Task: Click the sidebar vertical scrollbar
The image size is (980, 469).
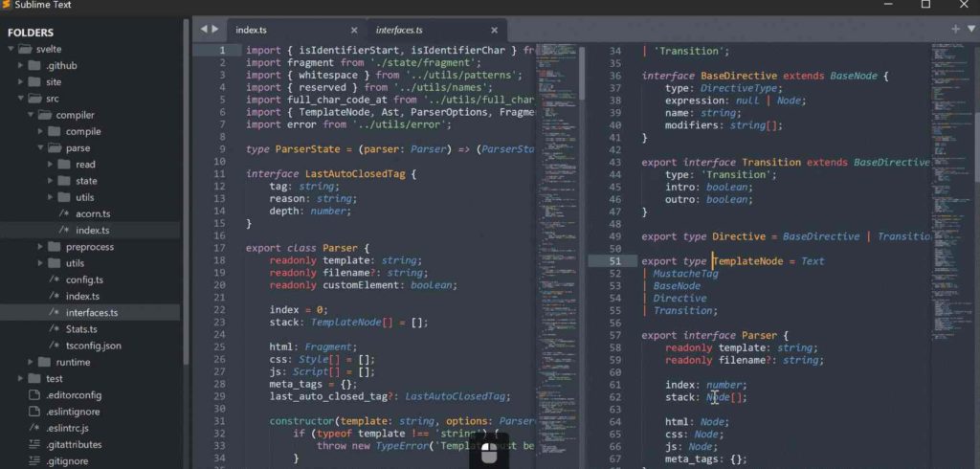Action: coord(186,190)
